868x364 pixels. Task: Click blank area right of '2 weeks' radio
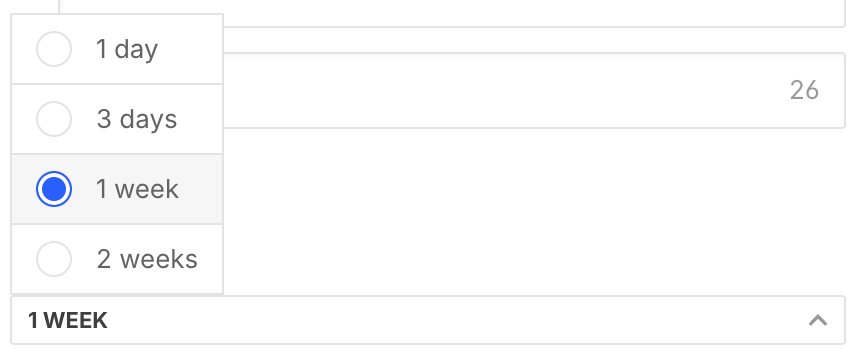click(x=210, y=259)
